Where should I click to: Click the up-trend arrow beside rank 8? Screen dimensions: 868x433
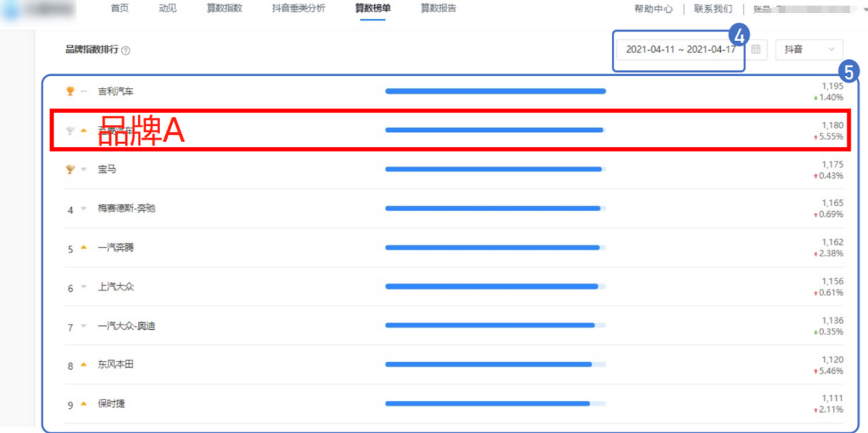click(83, 364)
